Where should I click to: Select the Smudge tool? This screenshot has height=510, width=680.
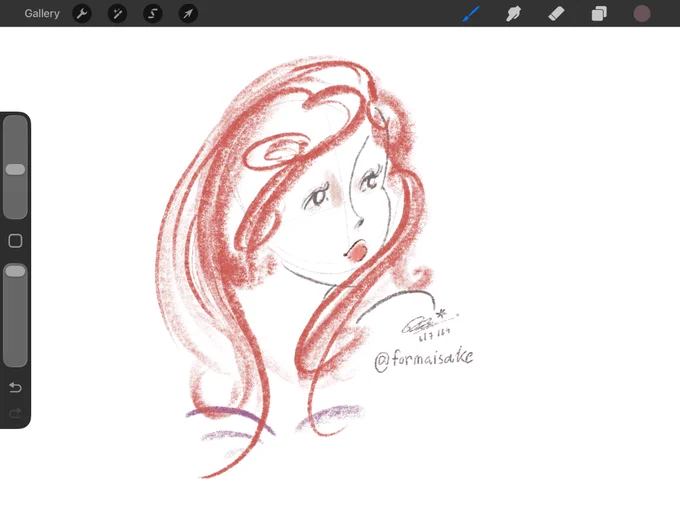pyautogui.click(x=513, y=13)
